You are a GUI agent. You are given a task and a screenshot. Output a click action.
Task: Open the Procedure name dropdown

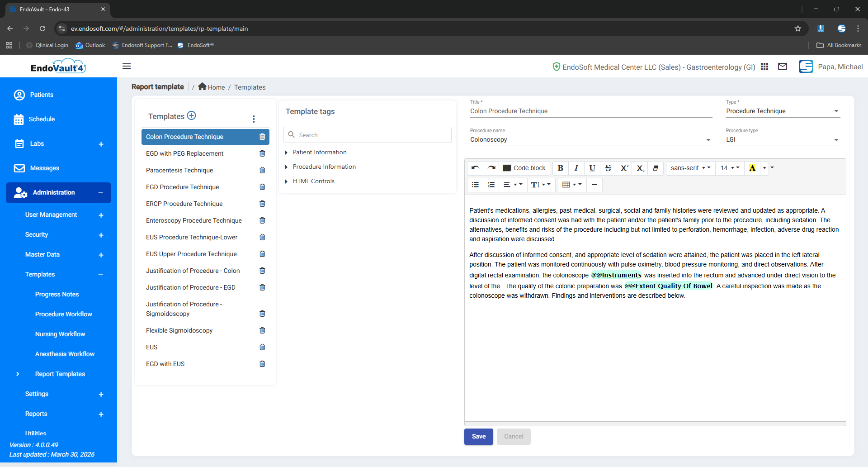tap(708, 140)
